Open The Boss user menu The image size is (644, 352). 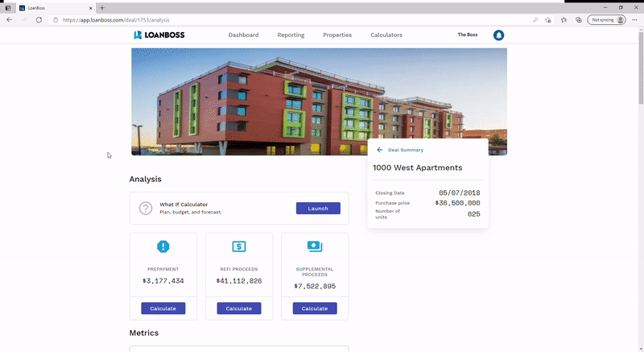tap(468, 35)
